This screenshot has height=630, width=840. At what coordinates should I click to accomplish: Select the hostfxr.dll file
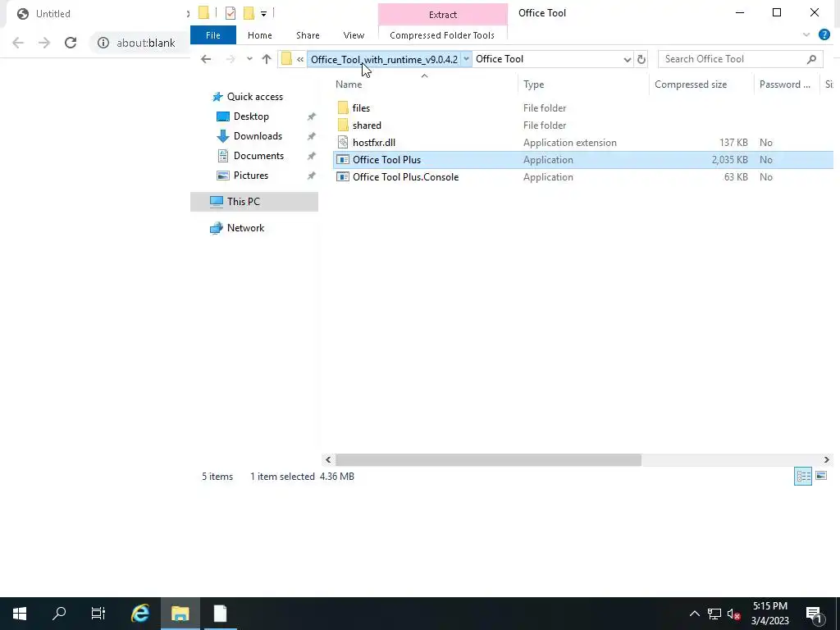click(x=374, y=143)
